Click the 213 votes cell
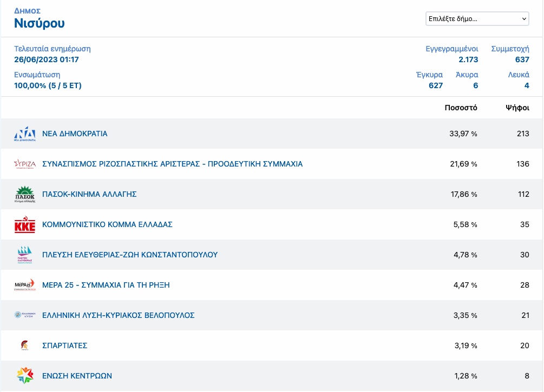Viewport: 544px width, 392px height. pyautogui.click(x=523, y=134)
